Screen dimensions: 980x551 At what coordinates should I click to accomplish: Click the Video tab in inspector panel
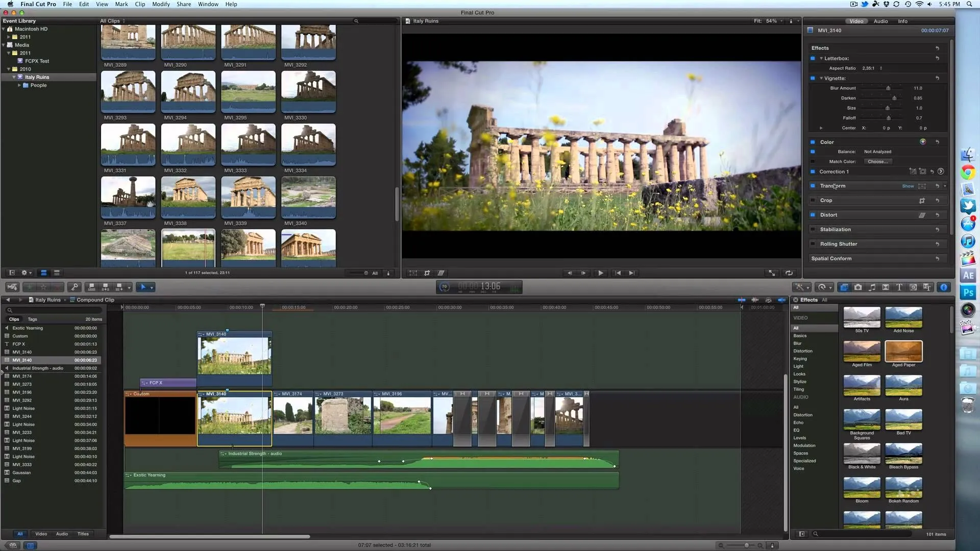coord(856,21)
